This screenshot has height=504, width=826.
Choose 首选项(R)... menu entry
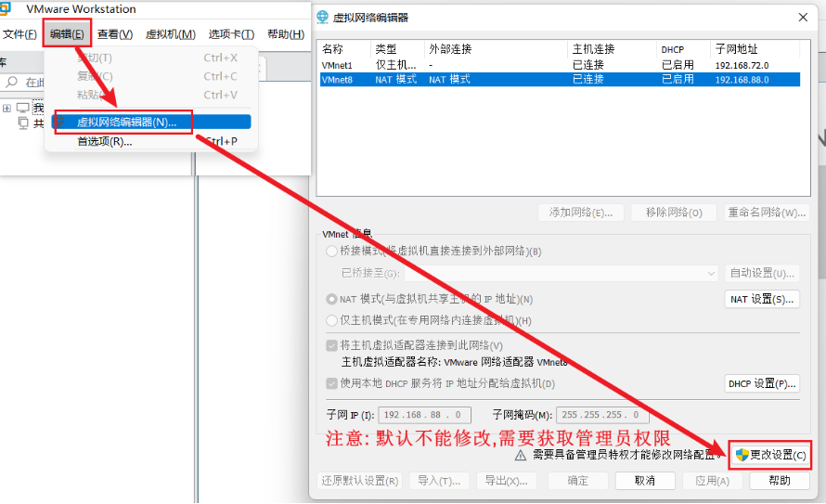151,141
